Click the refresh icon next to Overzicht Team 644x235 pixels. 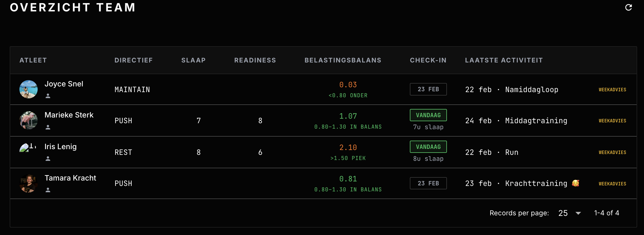(x=628, y=7)
